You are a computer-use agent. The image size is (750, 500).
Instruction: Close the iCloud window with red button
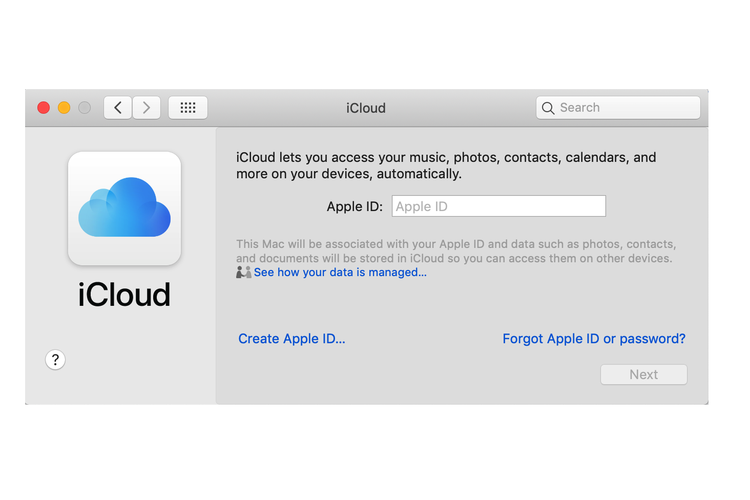pyautogui.click(x=43, y=108)
